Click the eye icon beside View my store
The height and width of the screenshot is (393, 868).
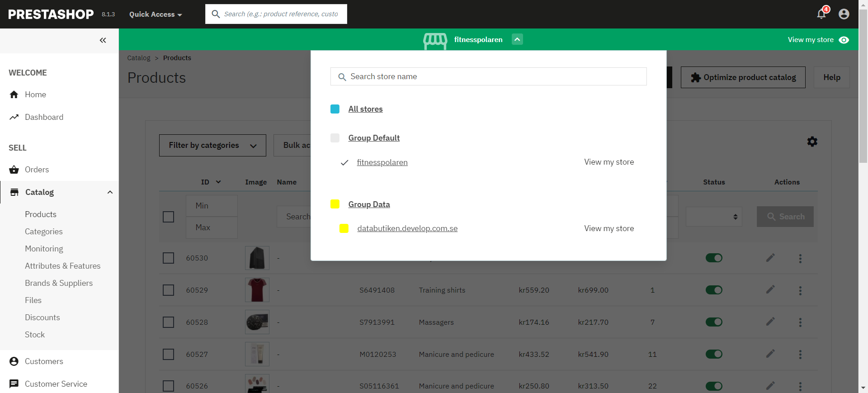coord(844,40)
